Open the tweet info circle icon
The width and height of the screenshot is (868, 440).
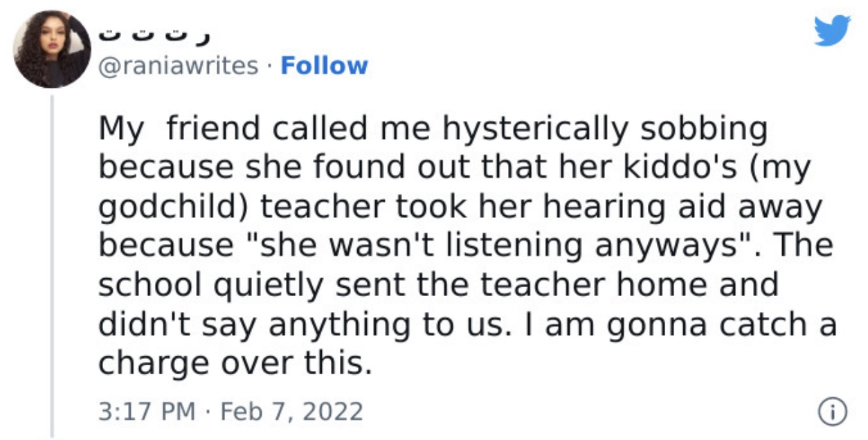833,412
